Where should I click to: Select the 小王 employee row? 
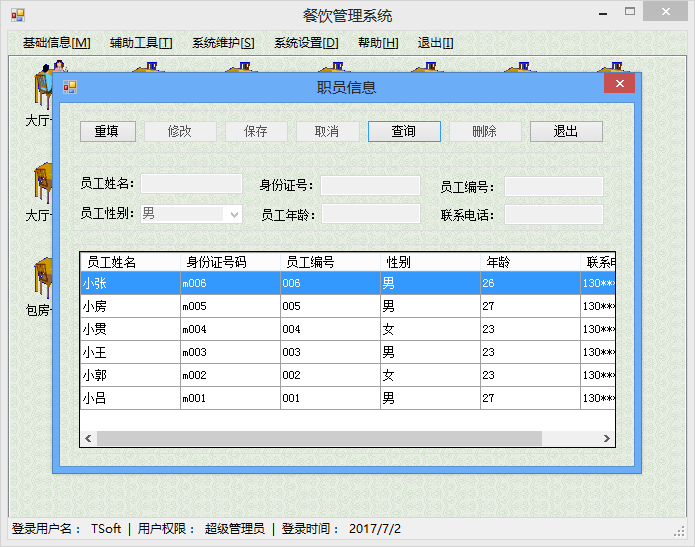(x=348, y=352)
